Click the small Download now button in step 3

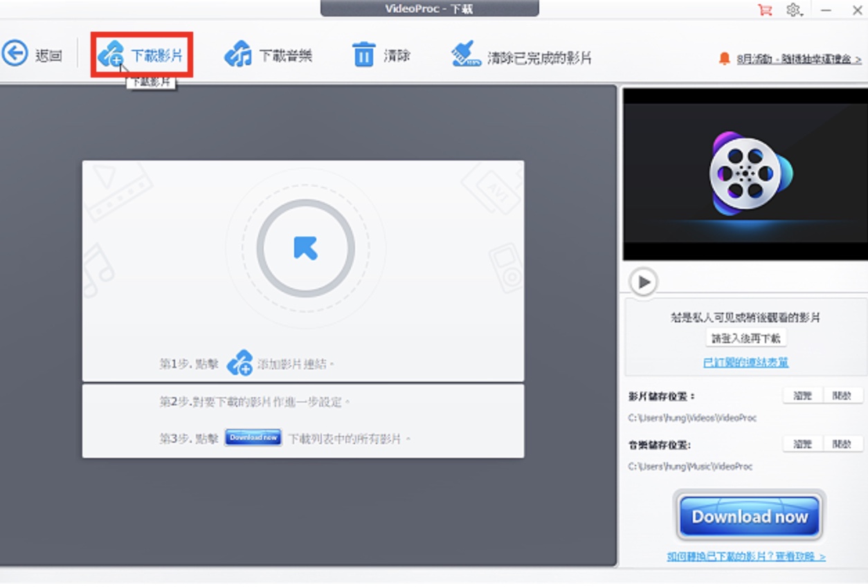point(253,437)
